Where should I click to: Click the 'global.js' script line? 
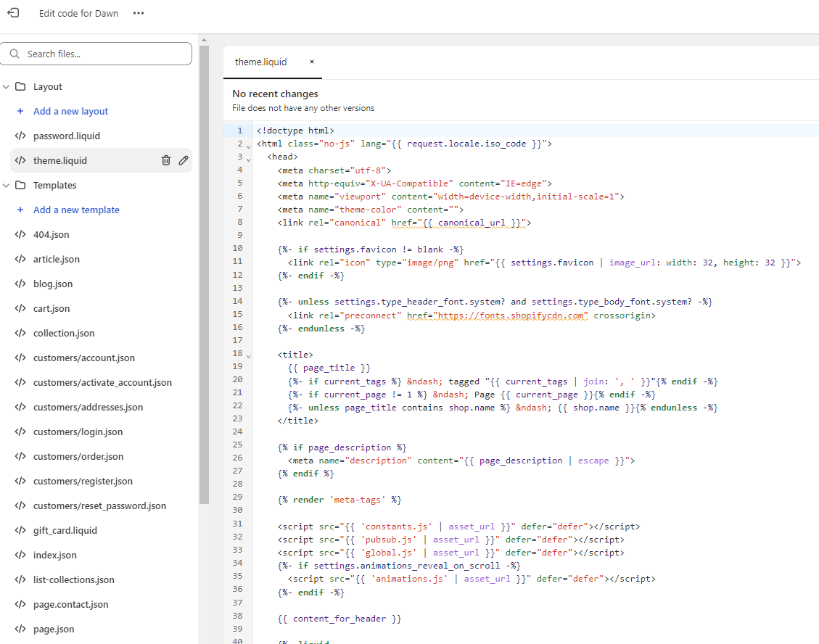tap(450, 553)
